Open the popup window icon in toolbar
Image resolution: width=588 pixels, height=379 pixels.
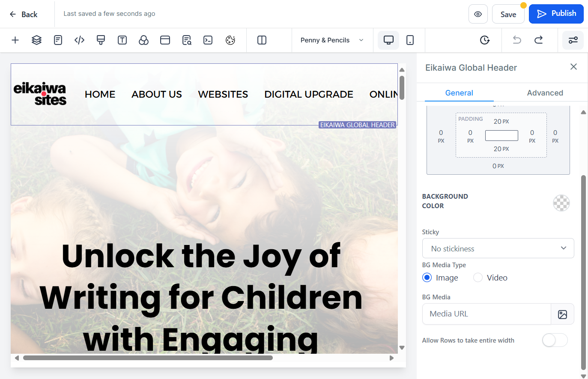pos(165,40)
